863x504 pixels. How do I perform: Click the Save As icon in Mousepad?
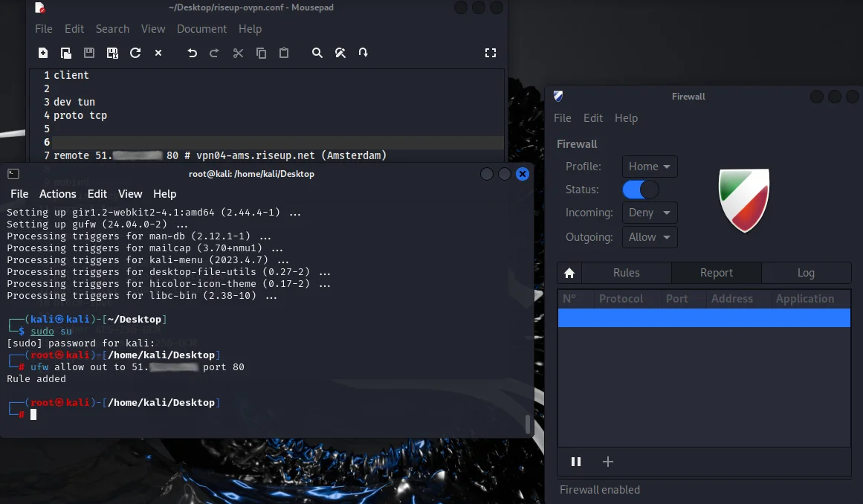coord(112,53)
